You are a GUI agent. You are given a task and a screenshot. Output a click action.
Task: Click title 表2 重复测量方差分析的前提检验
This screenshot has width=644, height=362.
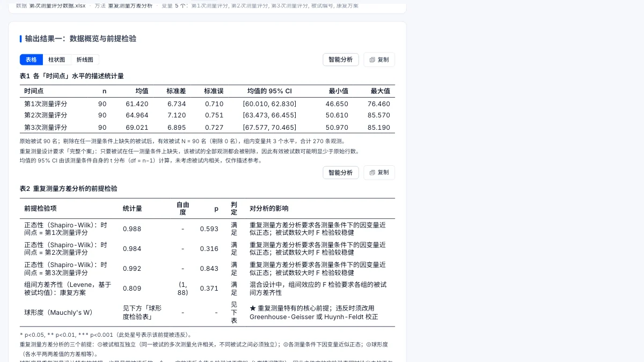69,189
